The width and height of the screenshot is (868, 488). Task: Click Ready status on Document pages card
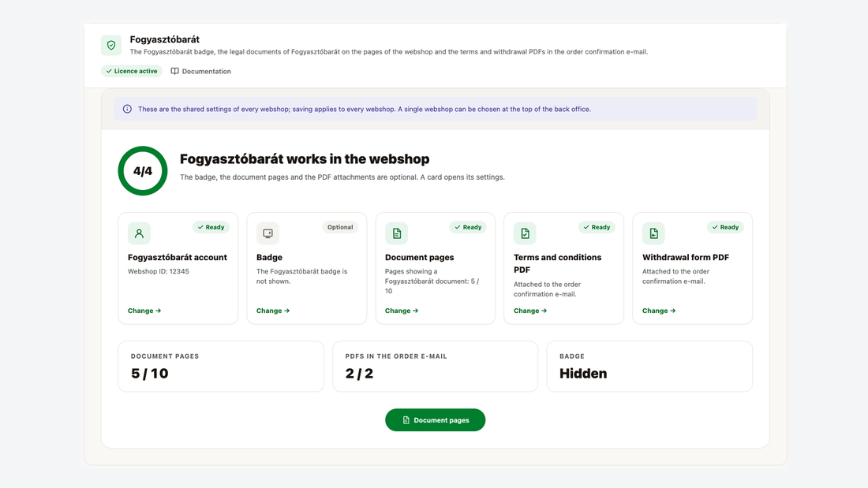click(468, 227)
